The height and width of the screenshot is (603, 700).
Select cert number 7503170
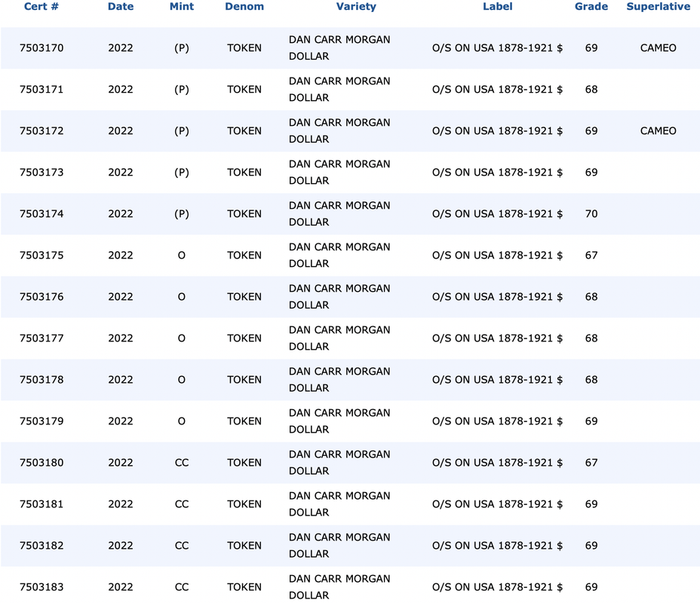point(41,47)
